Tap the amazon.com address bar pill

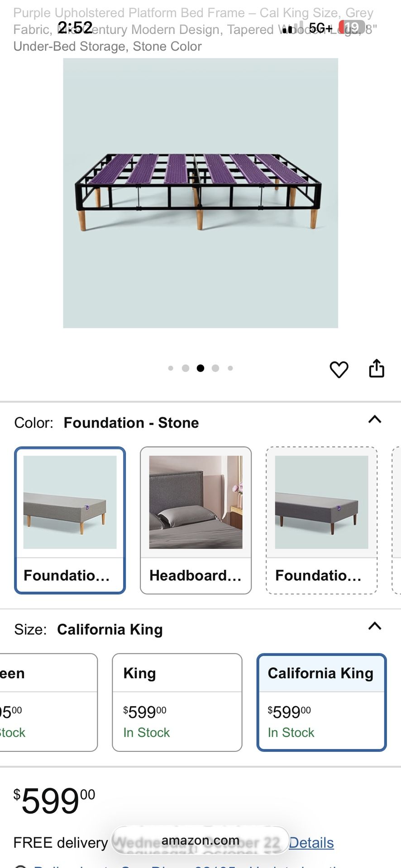tap(200, 840)
